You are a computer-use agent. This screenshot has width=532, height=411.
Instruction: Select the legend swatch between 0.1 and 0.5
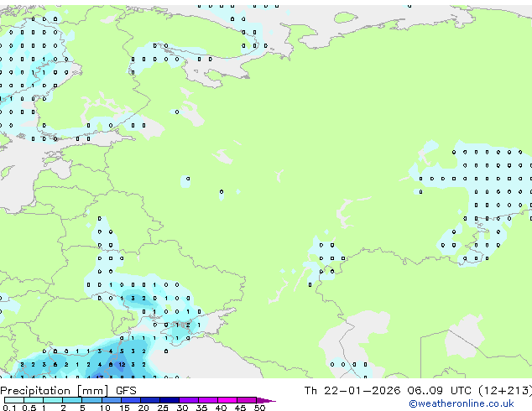point(14,400)
